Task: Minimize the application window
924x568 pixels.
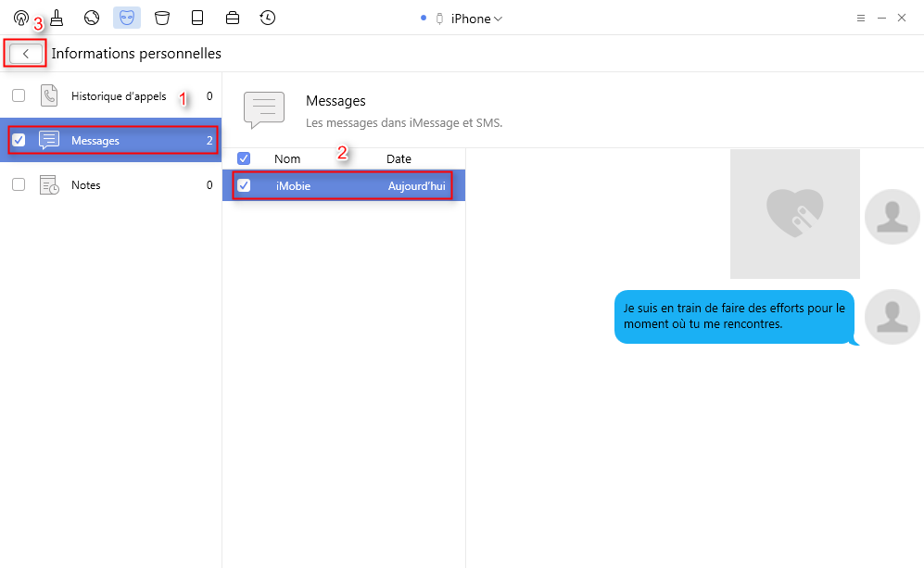Action: (881, 19)
